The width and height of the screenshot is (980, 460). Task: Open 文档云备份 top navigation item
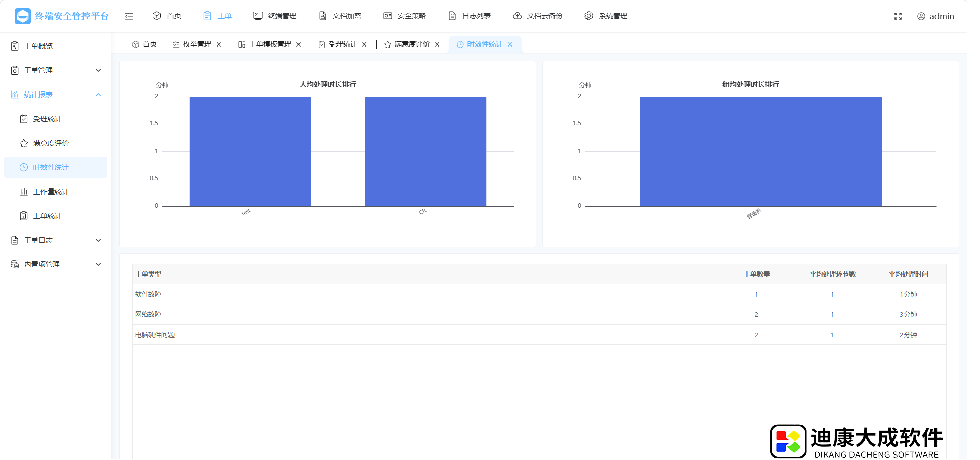pyautogui.click(x=537, y=16)
